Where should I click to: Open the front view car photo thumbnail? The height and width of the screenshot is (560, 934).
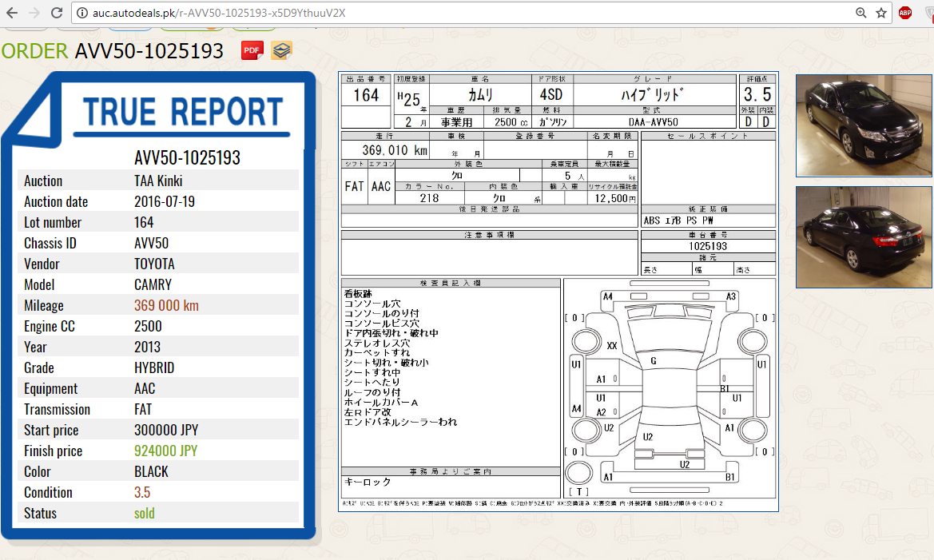(x=864, y=125)
